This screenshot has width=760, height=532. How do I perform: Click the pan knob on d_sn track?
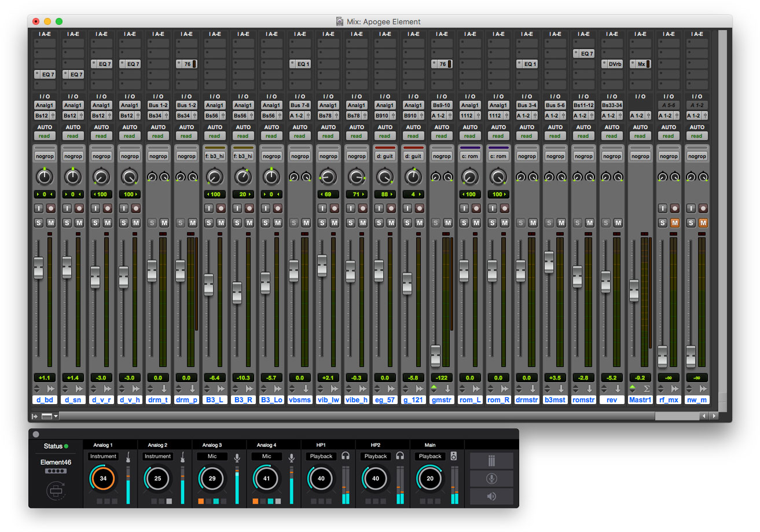pyautogui.click(x=73, y=176)
